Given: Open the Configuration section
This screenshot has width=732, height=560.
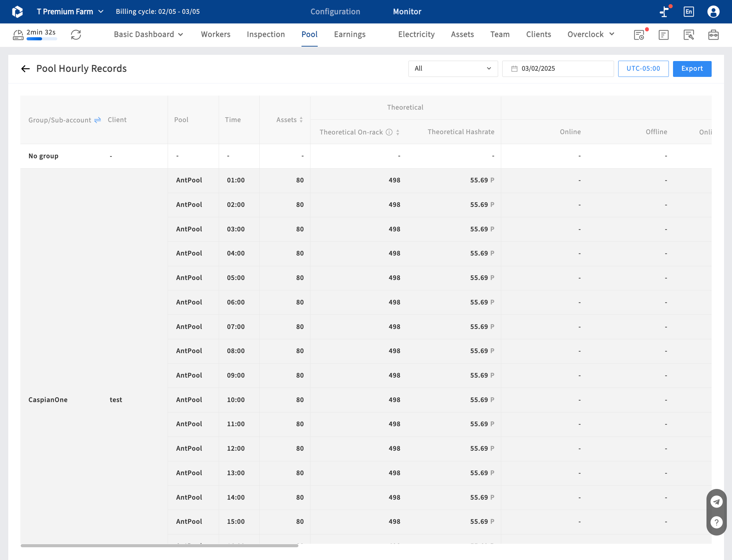Looking at the screenshot, I should pos(335,11).
